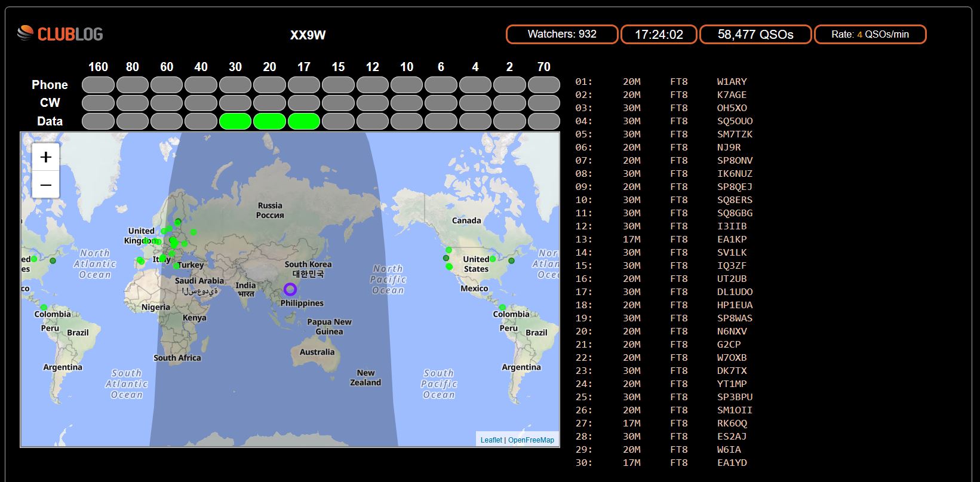This screenshot has width=980, height=482.
Task: Click the green Data 20m band indicator
Action: click(x=269, y=121)
